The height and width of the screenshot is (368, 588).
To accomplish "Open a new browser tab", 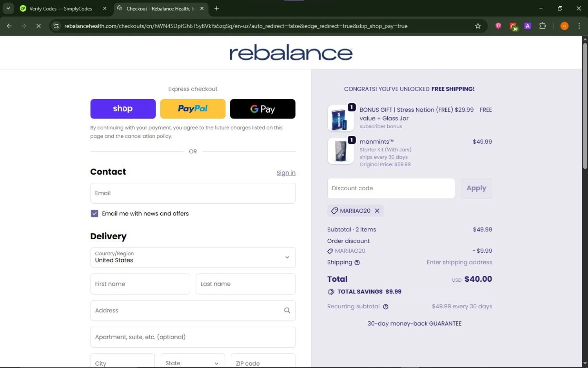I will point(216,8).
